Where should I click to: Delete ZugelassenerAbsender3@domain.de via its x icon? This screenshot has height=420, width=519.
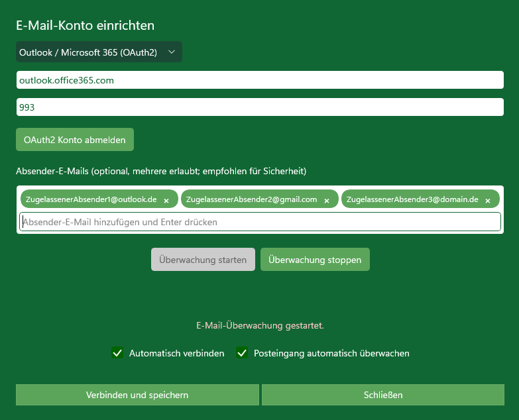(x=489, y=200)
